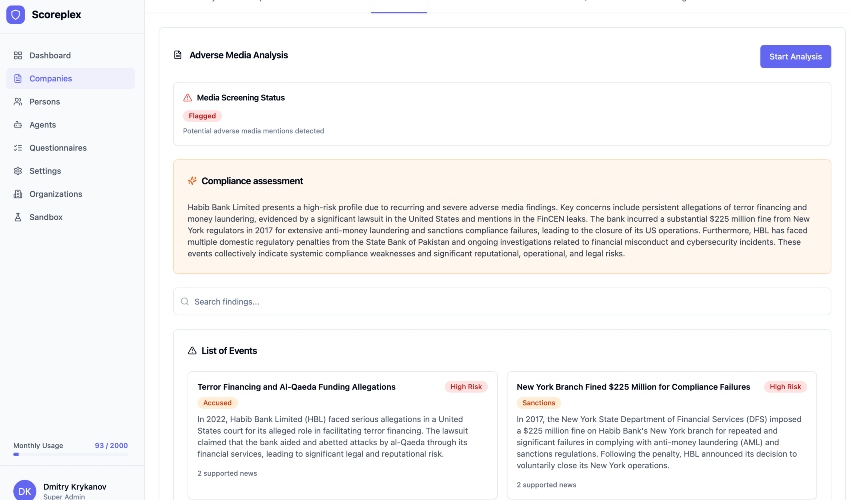Open the Dmitry Krykanov profile avatar
This screenshot has width=851, height=500.
24,490
